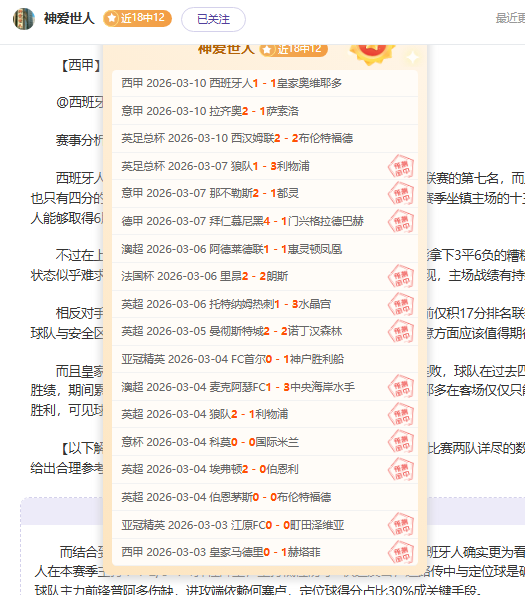Click hit stamp on 那不勒斯 2-1 都灵 row

pos(401,194)
